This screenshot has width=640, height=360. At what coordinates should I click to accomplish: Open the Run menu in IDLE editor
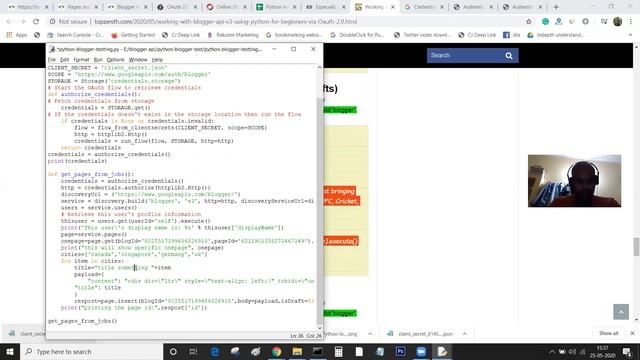pyautogui.click(x=98, y=60)
